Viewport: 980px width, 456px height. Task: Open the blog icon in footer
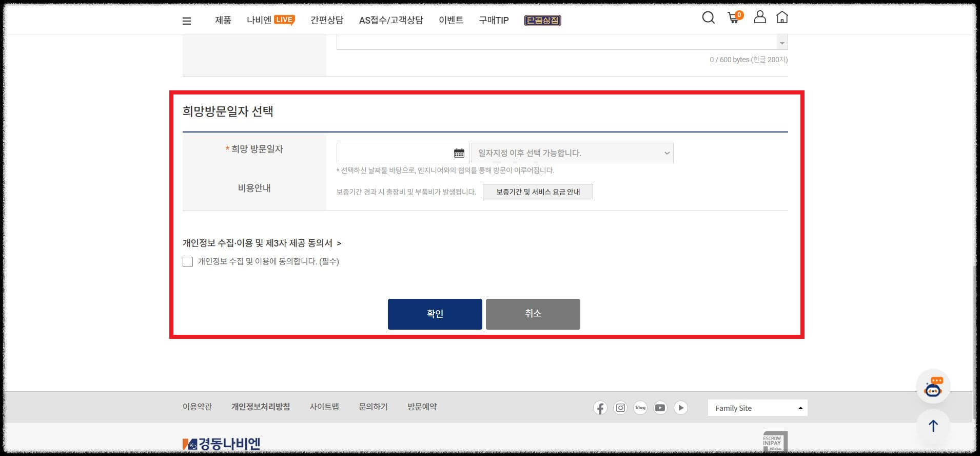640,408
